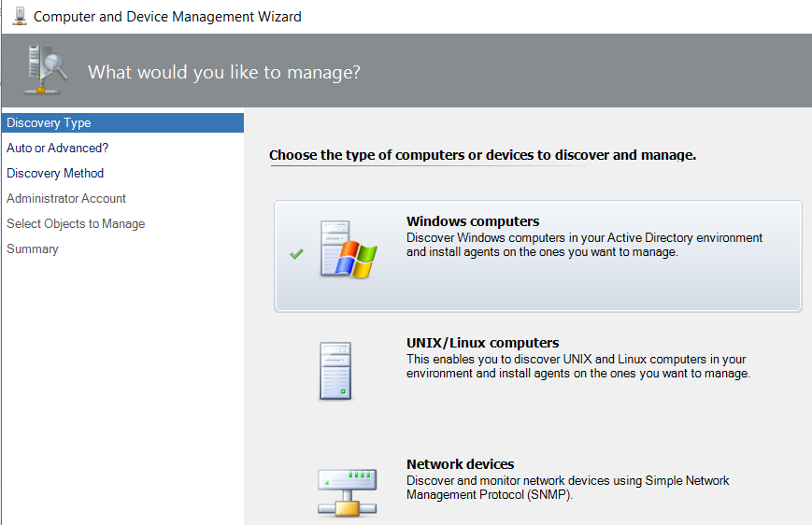812x525 pixels.
Task: Go to the Auto or Advanced? step
Action: tap(58, 149)
